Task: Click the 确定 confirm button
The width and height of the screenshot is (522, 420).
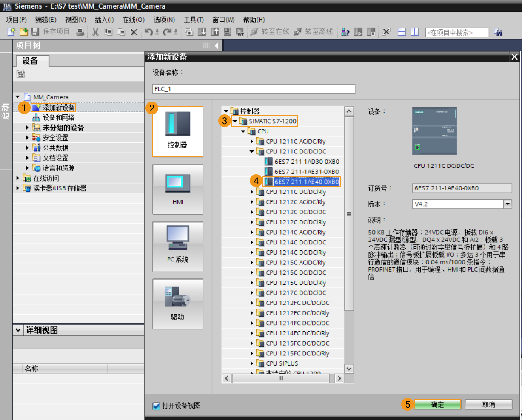Action: click(438, 404)
